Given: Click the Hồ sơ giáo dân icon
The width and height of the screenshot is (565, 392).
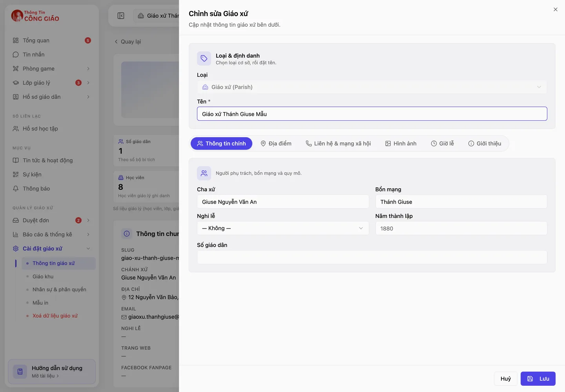Looking at the screenshot, I should coord(16,97).
